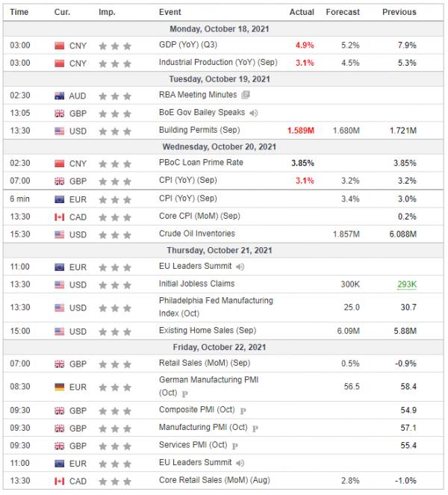Viewport: 448px width, 495px height.
Task: Click the actual value 4.9% for GDP
Action: click(305, 46)
